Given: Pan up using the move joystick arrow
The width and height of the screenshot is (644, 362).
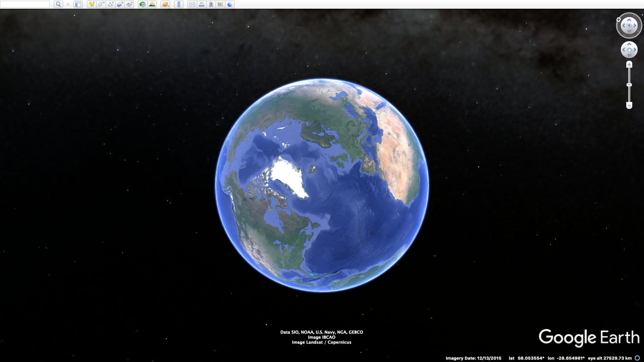Looking at the screenshot, I should [x=629, y=44].
